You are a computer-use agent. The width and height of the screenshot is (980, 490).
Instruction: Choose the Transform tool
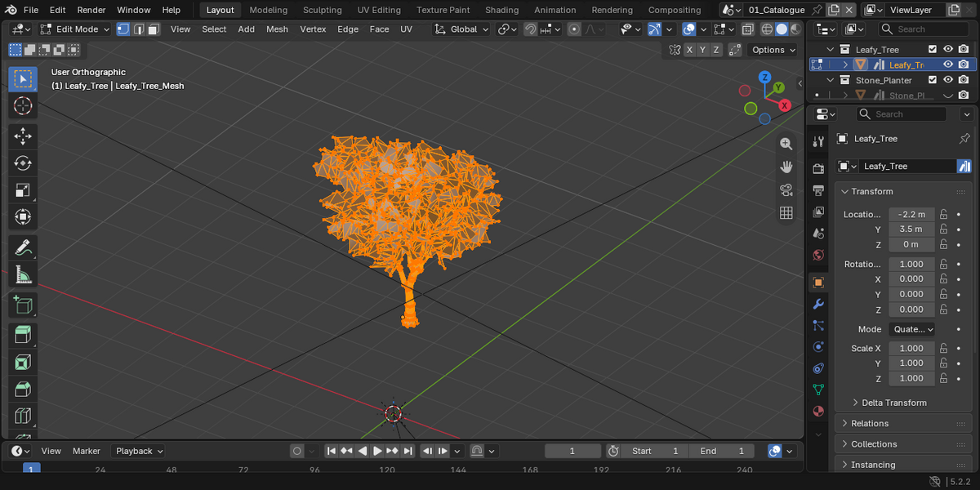[23, 217]
